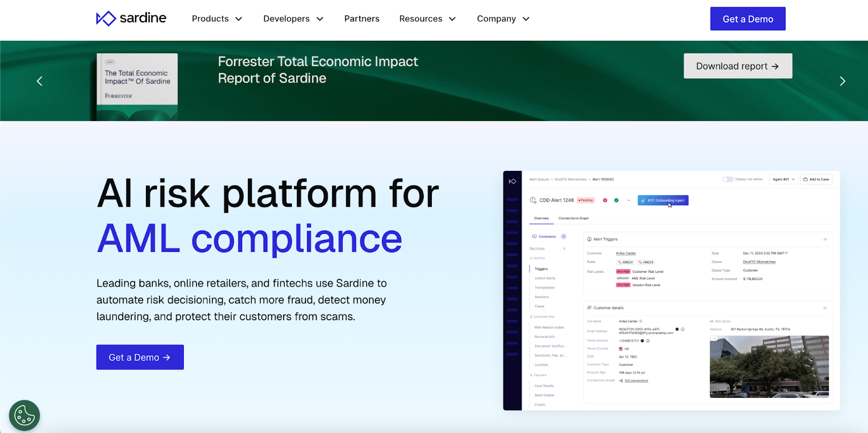Click the CDD Alert 1248 alert icon
868x433 pixels.
tap(533, 200)
